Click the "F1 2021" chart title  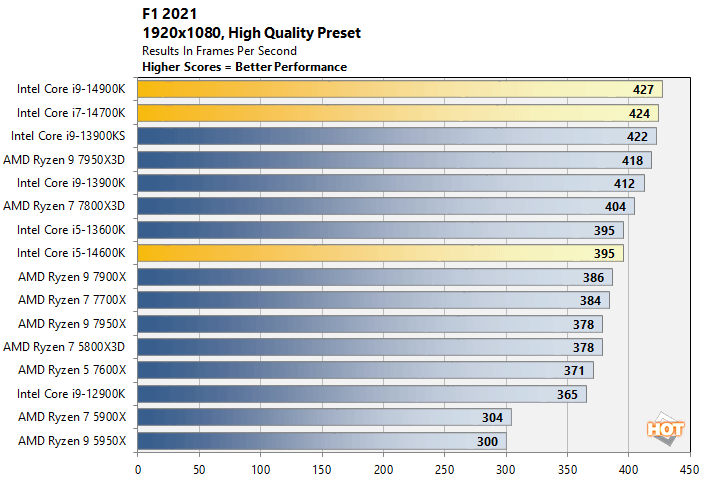pos(169,14)
